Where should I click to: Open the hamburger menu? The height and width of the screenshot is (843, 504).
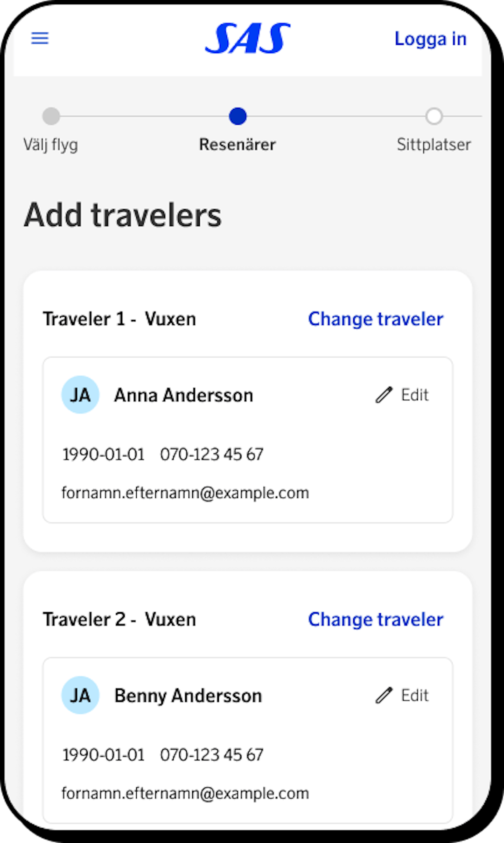pos(40,38)
